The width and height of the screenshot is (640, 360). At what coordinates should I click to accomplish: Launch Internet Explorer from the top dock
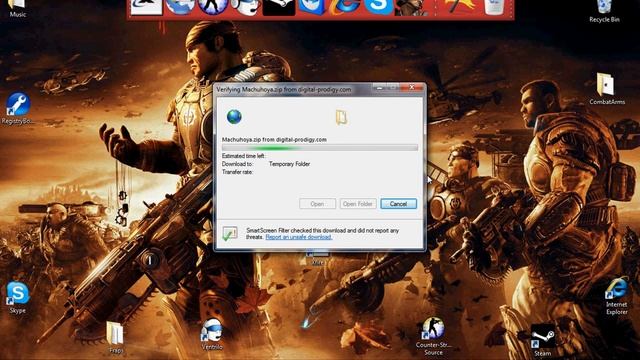(345, 7)
